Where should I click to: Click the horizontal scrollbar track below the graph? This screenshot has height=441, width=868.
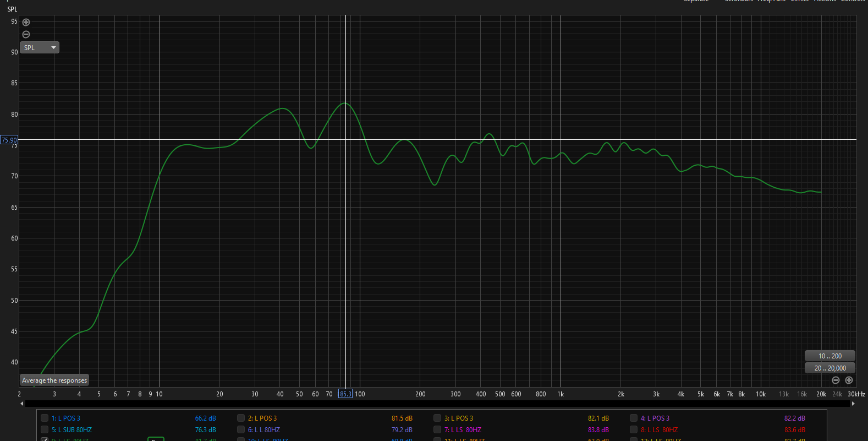coord(437,404)
